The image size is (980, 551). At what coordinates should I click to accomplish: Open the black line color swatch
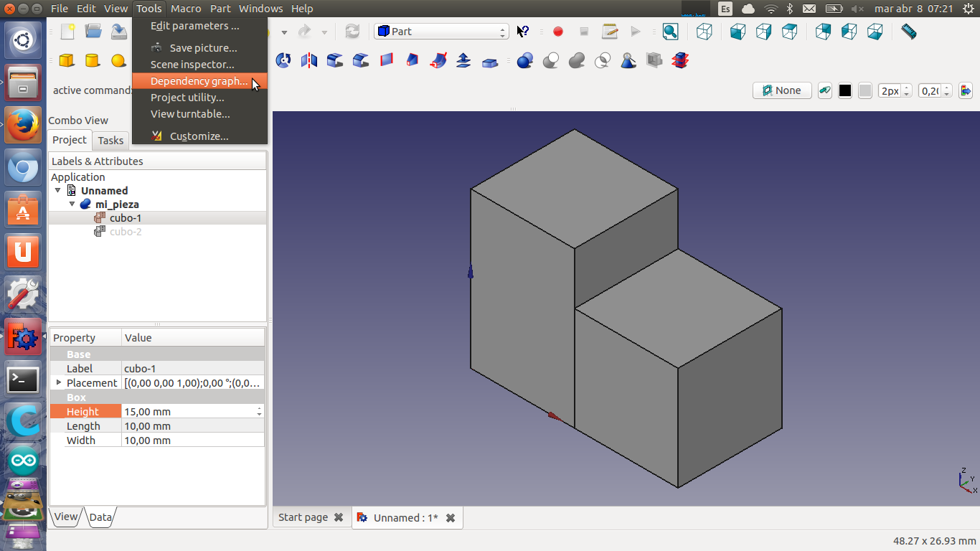pyautogui.click(x=845, y=90)
